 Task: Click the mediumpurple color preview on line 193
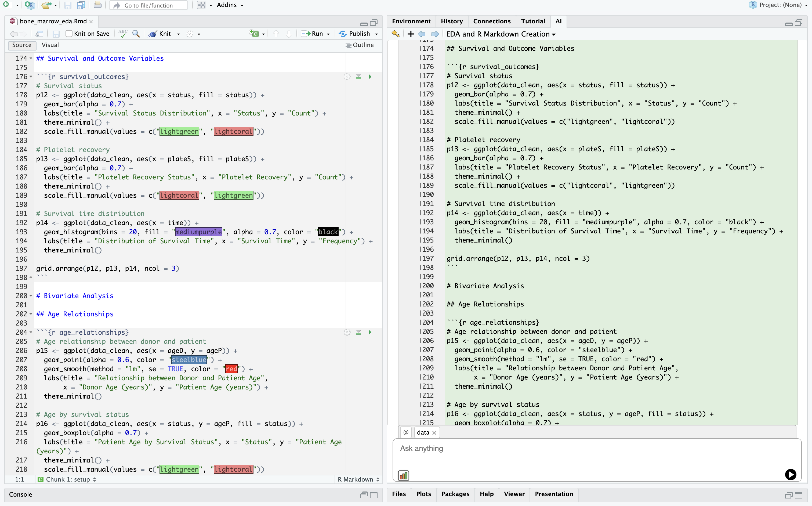coord(198,232)
